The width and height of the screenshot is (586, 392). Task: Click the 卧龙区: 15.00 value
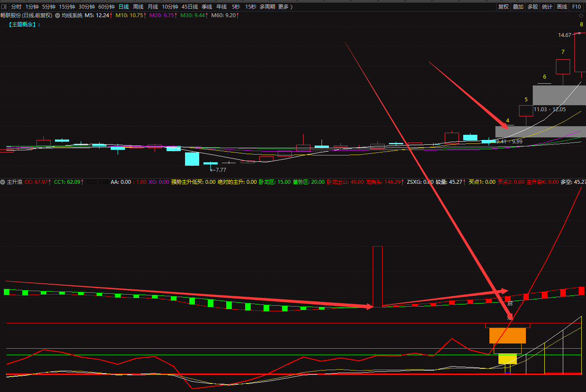(x=274, y=182)
